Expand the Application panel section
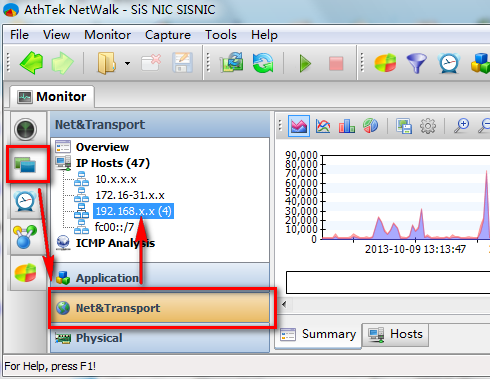The height and width of the screenshot is (379, 490). tap(160, 278)
